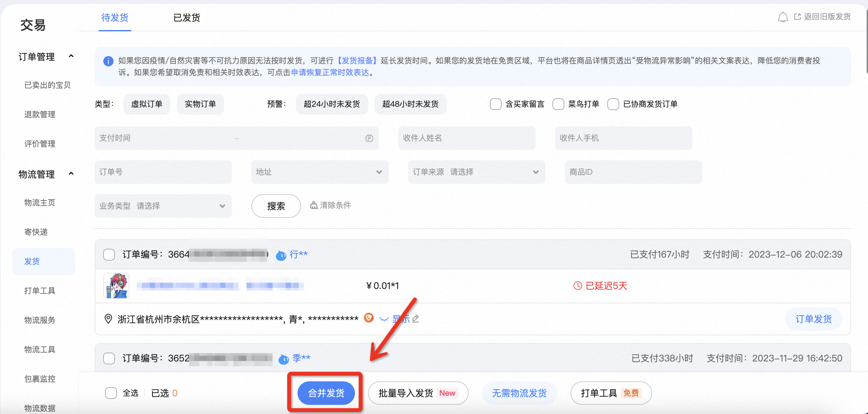This screenshot has height=414, width=868.
Task: Open the product thumbnail of the first order
Action: tap(116, 286)
